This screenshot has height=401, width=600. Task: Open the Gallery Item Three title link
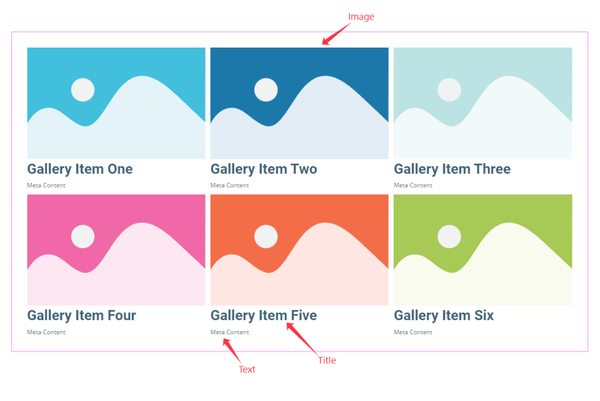pyautogui.click(x=452, y=169)
